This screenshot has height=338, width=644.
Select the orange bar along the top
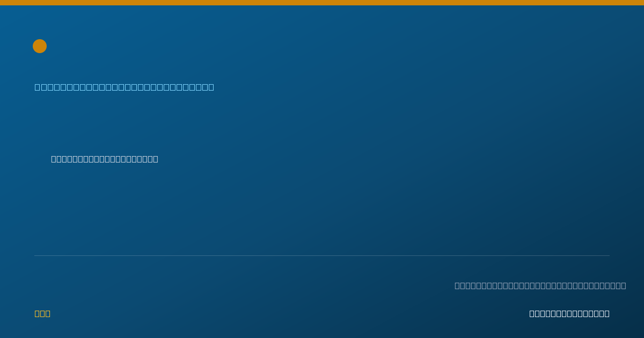(x=322, y=3)
